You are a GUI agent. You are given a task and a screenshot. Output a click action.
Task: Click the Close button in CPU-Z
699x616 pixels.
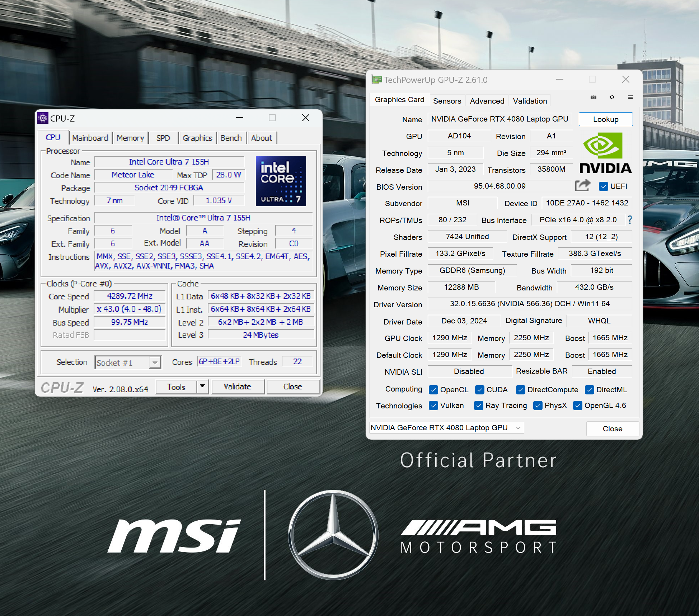pos(293,387)
